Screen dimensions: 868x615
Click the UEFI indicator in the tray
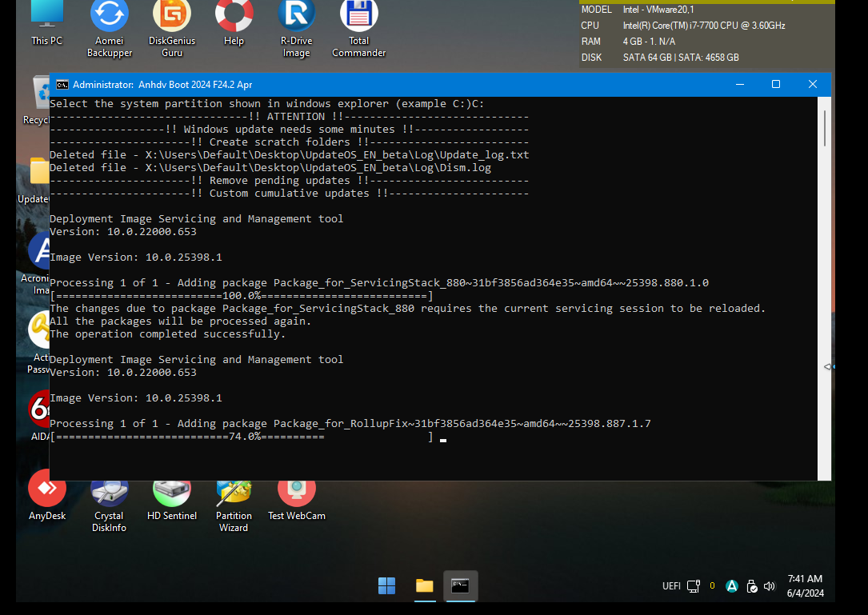(671, 585)
